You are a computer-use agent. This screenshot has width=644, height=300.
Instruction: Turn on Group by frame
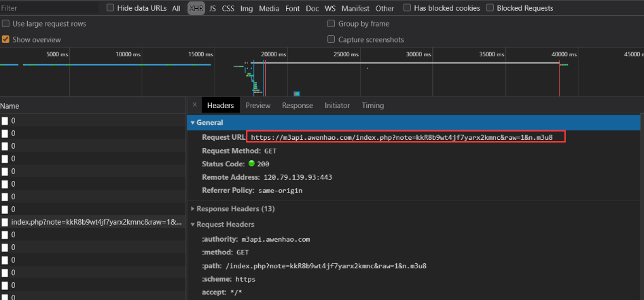332,24
